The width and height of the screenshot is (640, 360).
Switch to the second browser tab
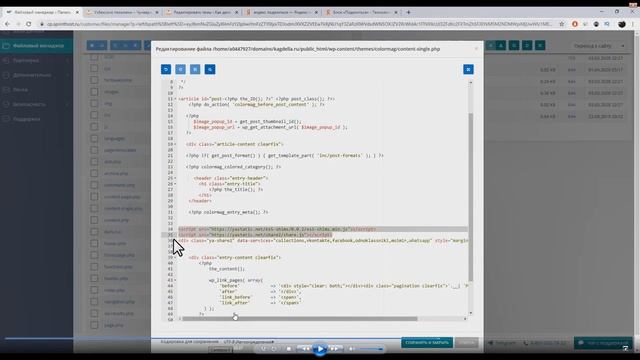(121, 12)
